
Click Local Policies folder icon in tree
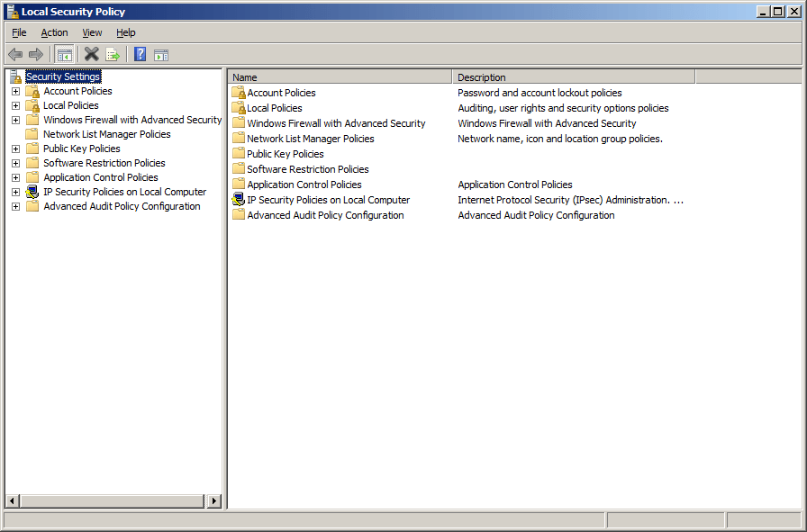tap(33, 105)
